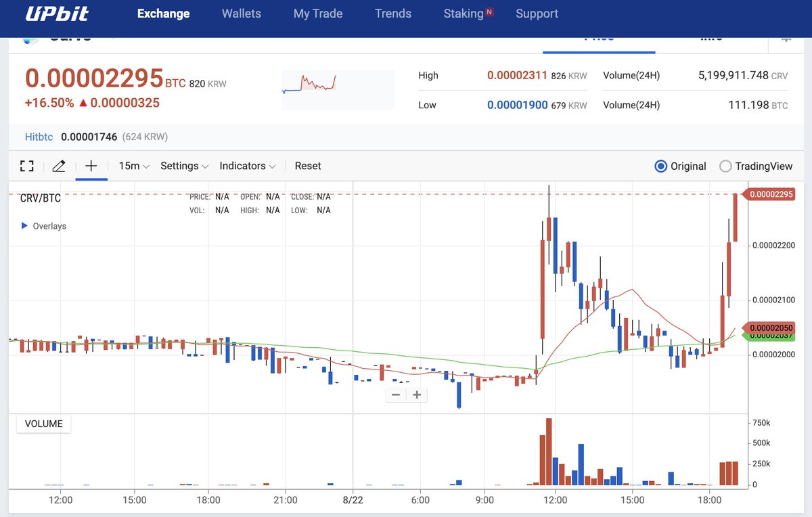The width and height of the screenshot is (812, 517).
Task: Click the 0.00002050 moving average tag
Action: tap(768, 328)
